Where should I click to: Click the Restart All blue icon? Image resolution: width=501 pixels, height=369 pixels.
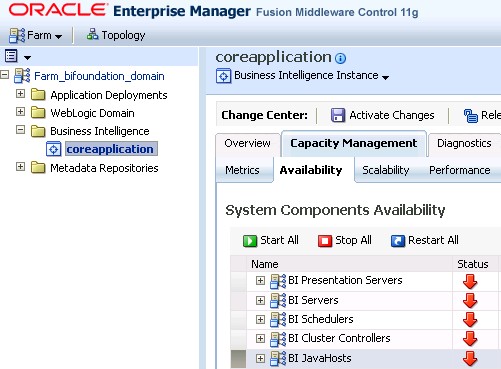(398, 241)
